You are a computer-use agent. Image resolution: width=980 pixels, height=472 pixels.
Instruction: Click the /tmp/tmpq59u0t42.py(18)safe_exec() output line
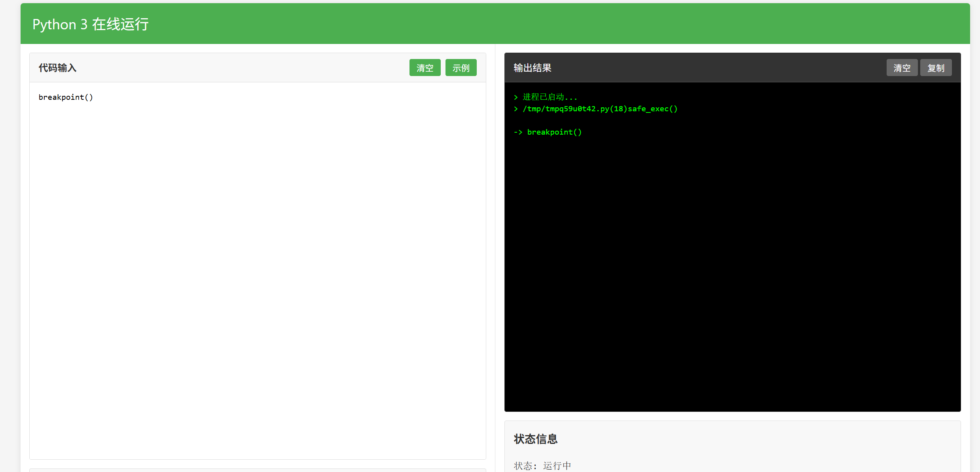pyautogui.click(x=600, y=109)
